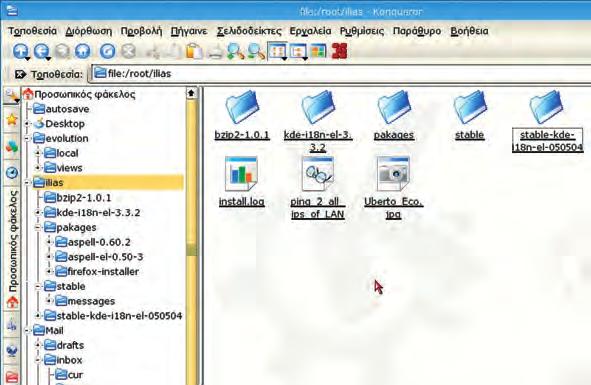Open the Πήγαινε menu
Screen dimensions: 591x385
point(189,31)
